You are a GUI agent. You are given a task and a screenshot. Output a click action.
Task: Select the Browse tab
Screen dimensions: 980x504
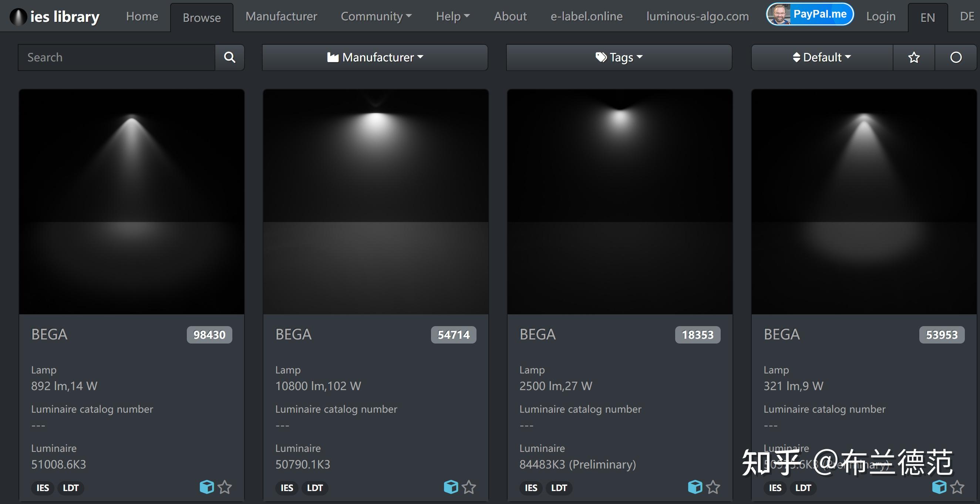point(202,17)
